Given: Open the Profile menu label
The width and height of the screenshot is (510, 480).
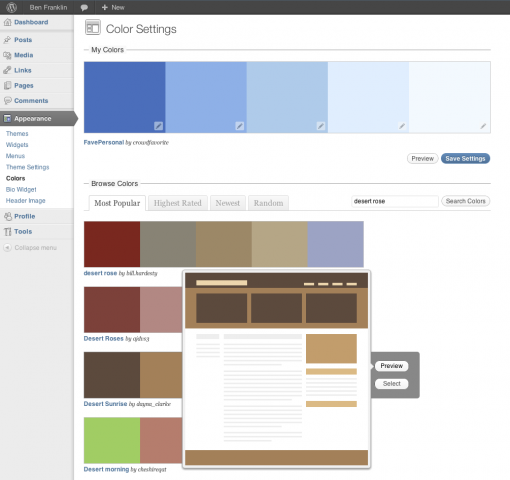Looking at the screenshot, I should click(25, 216).
